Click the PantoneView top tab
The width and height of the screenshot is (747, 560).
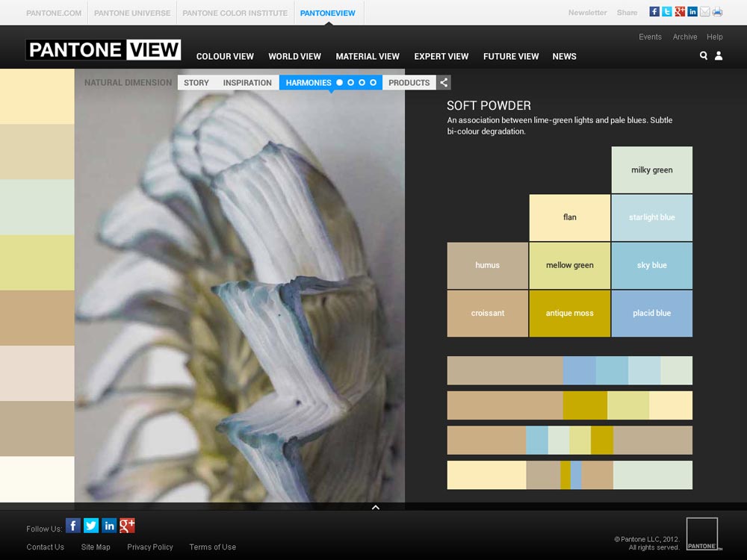pos(328,13)
